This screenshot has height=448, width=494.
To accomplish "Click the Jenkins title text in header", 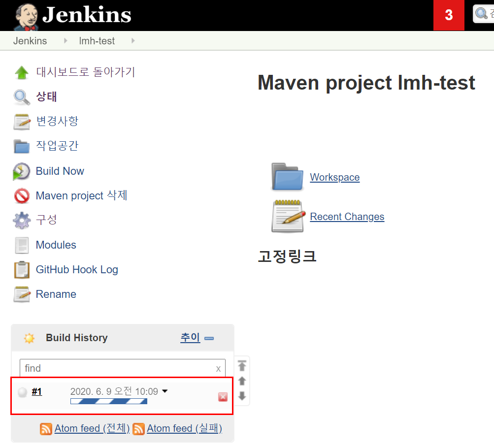I will point(87,15).
